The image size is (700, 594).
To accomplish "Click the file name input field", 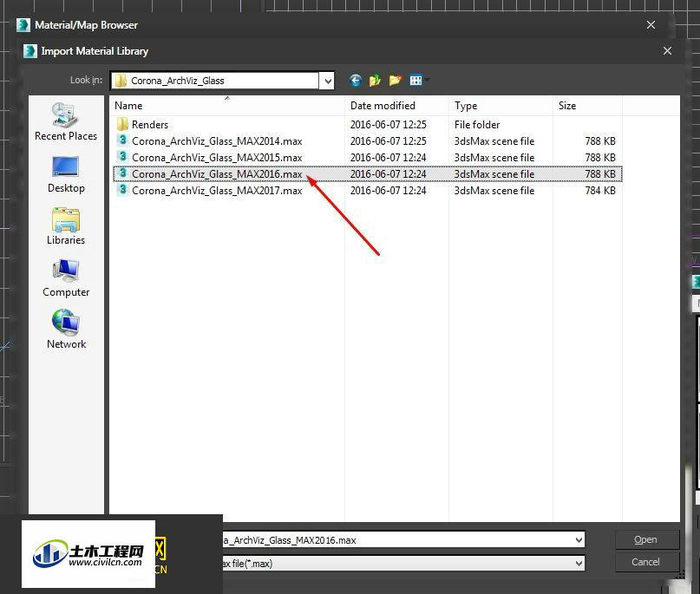I will pos(398,540).
